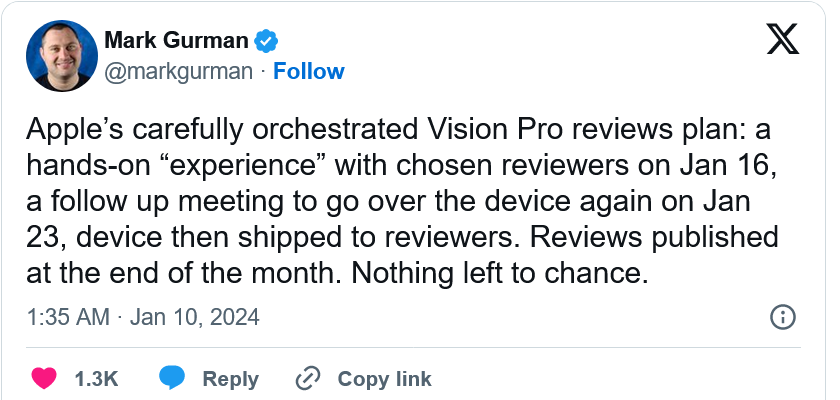
Task: Open the @markgurman handle link
Action: [178, 72]
